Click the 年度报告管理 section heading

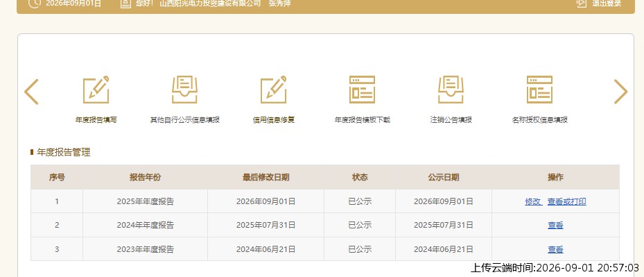coord(64,152)
